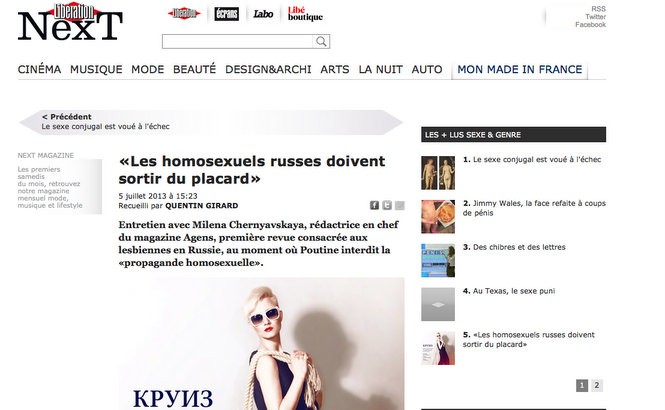Share article via Twitter icon
The image size is (665, 410).
click(x=387, y=205)
